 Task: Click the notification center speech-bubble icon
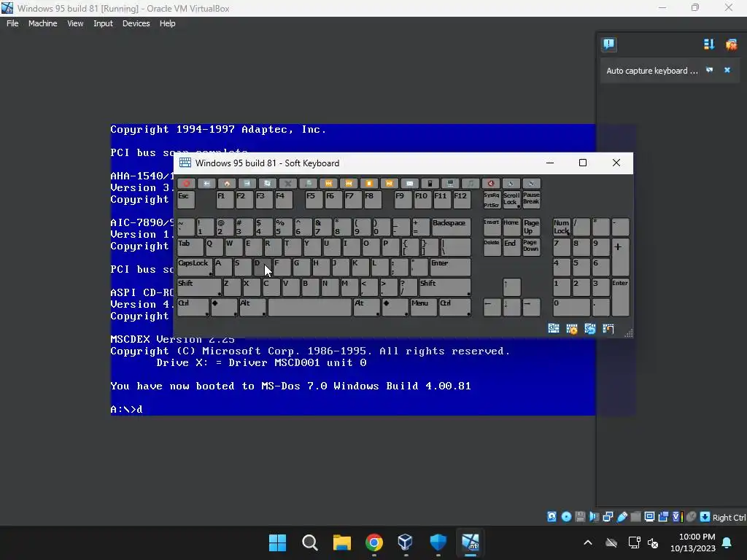(609, 44)
